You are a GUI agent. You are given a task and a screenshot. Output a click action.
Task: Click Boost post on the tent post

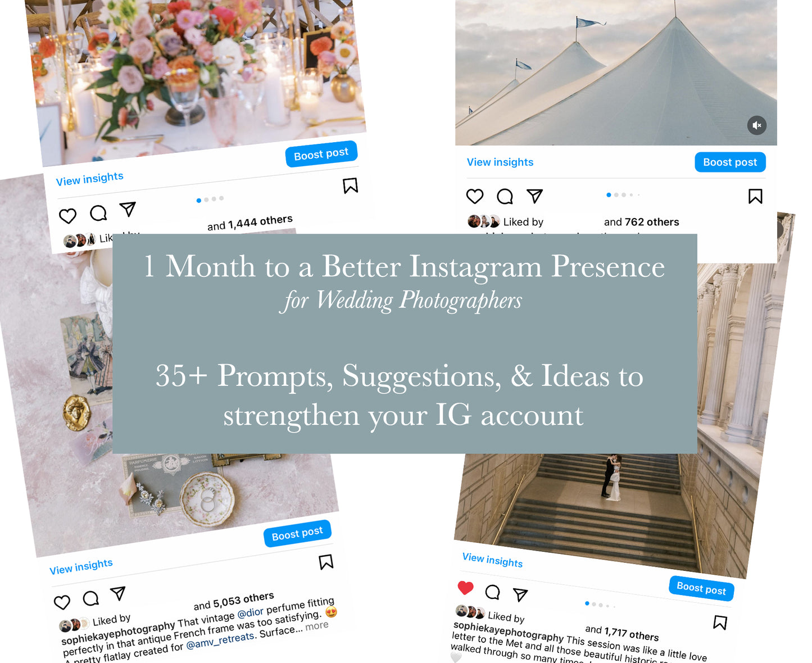[730, 162]
